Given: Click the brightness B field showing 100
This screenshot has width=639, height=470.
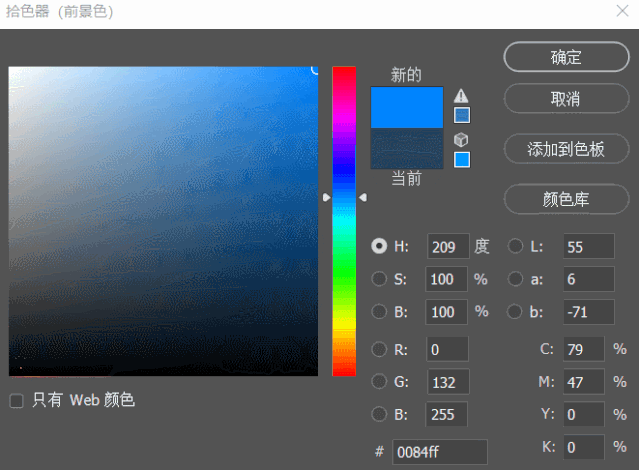Looking at the screenshot, I should tap(446, 312).
